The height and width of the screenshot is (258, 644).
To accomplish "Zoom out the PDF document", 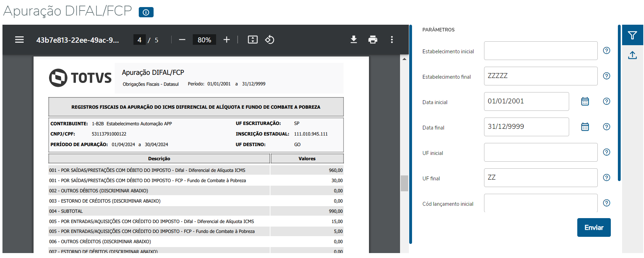I will pyautogui.click(x=182, y=40).
